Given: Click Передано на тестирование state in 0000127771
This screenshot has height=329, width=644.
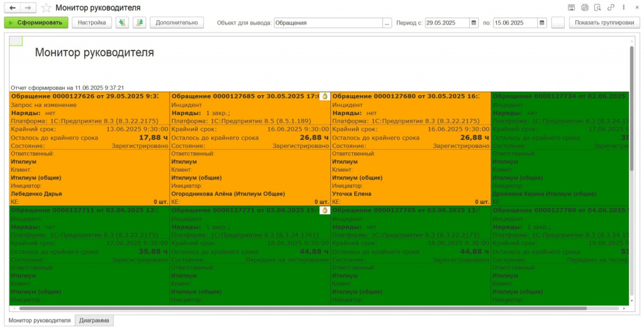Looking at the screenshot, I should [287, 260].
